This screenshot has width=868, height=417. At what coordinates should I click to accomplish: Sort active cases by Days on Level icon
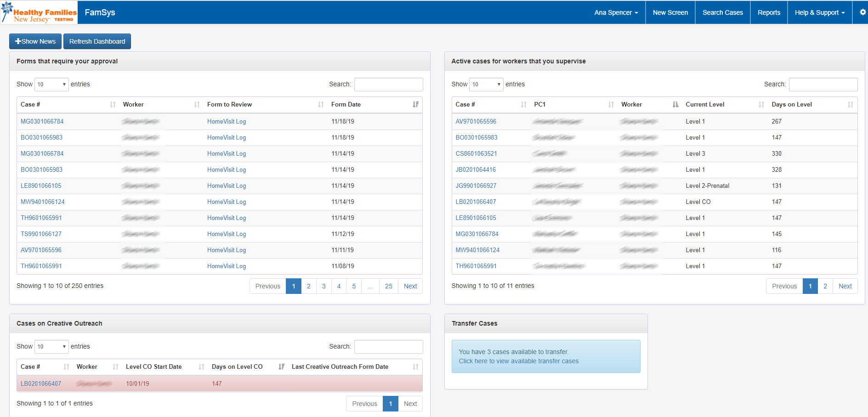coord(850,105)
